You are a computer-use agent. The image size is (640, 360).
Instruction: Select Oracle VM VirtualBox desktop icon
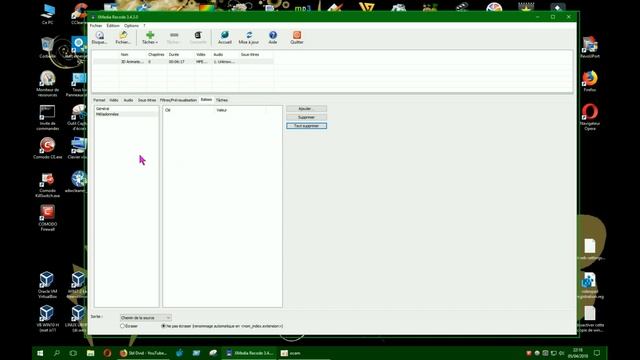coord(47,285)
